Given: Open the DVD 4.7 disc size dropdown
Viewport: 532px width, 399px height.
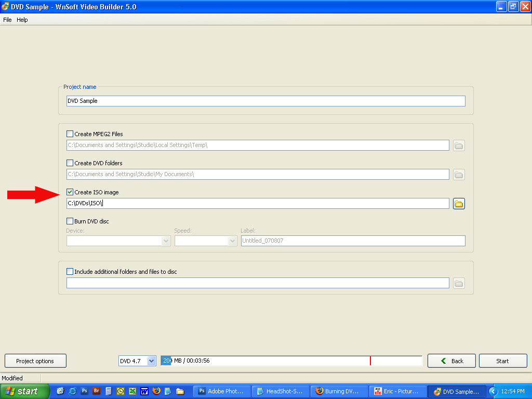Looking at the screenshot, I should pos(151,361).
